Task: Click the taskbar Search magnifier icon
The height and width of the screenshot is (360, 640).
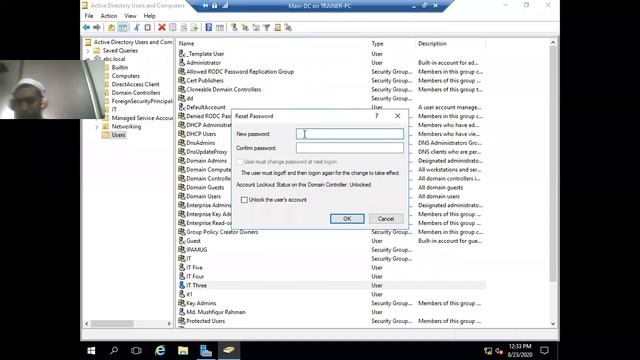Action: click(114, 351)
